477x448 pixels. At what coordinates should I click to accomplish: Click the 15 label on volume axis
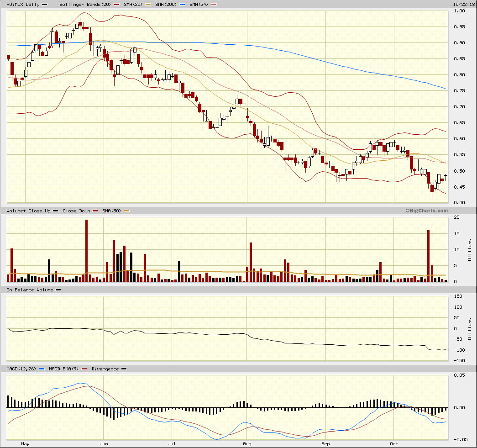456,234
